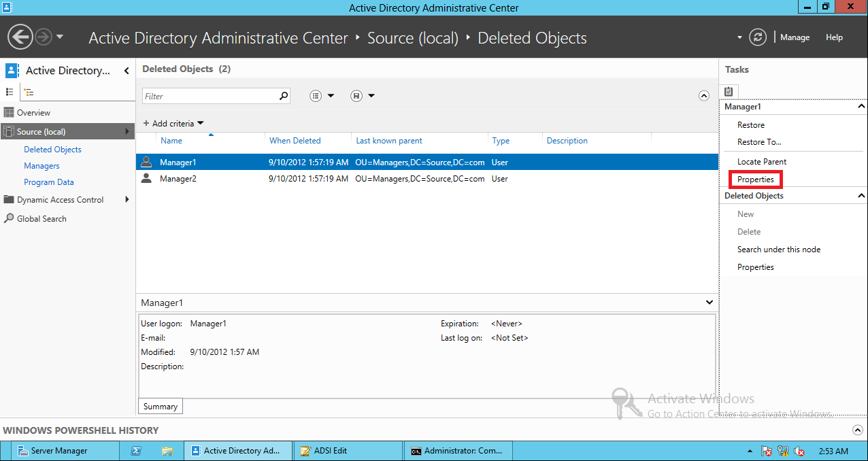Go back with the back arrow button
The width and height of the screenshot is (868, 461).
coord(20,37)
